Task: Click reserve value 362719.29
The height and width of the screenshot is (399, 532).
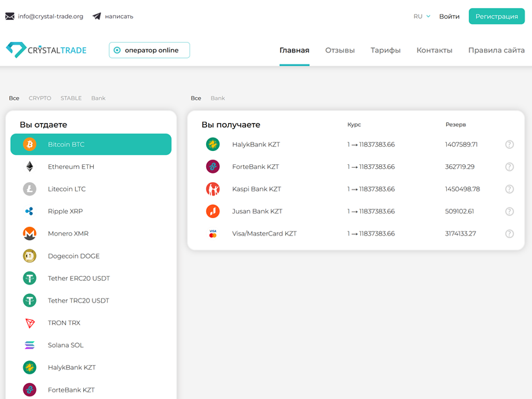Action: (460, 167)
